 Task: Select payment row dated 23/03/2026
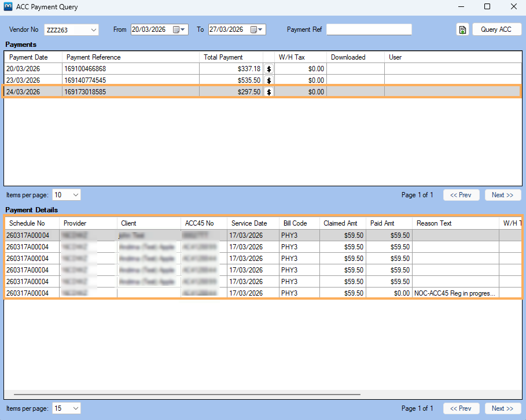tap(263, 80)
